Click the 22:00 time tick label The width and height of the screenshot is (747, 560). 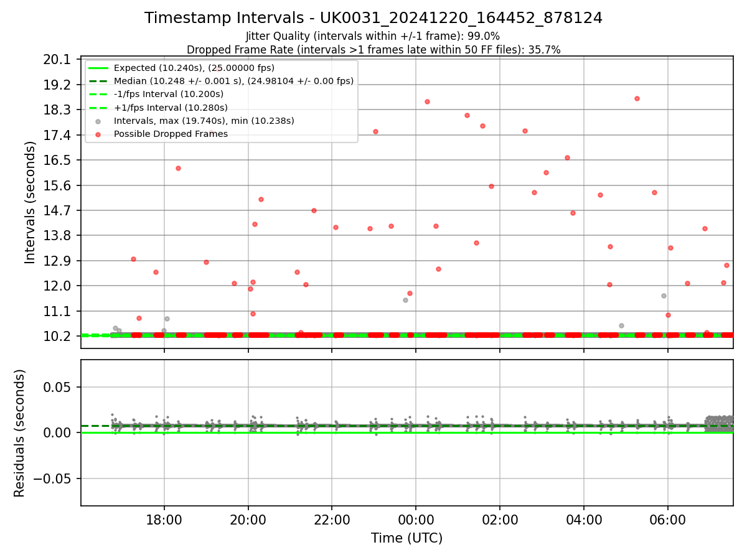tap(332, 520)
